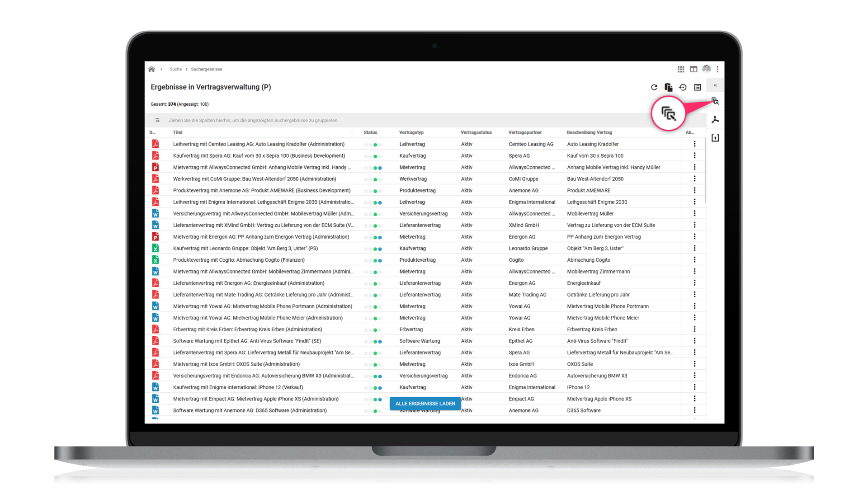Sort by the Vertragstyp column header
The height and width of the screenshot is (499, 868).
click(x=411, y=132)
